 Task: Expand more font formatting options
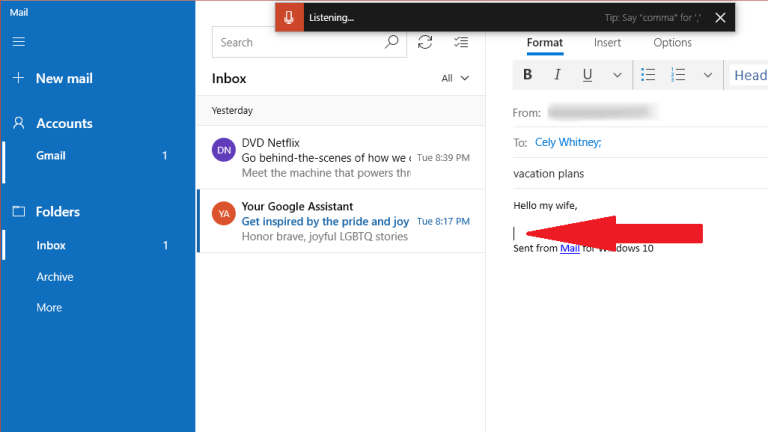[x=617, y=75]
